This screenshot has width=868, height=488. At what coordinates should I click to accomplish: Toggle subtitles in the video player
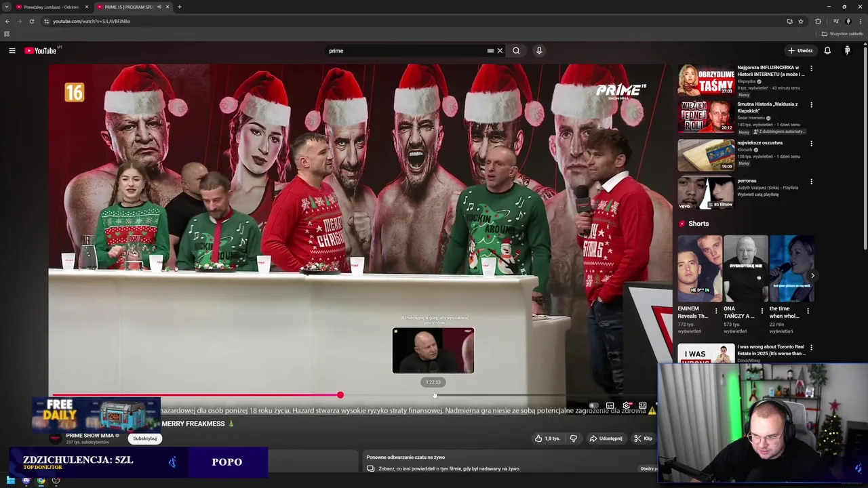point(610,405)
